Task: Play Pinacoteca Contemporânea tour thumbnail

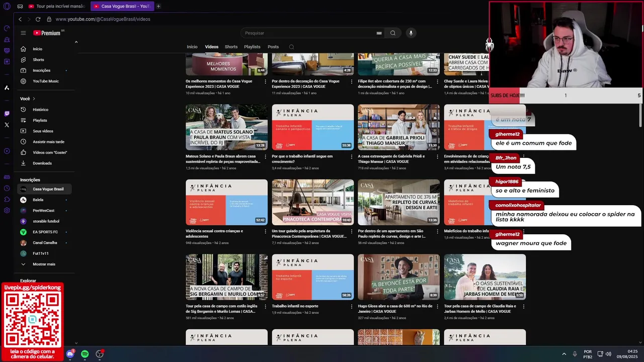Action: click(x=313, y=202)
